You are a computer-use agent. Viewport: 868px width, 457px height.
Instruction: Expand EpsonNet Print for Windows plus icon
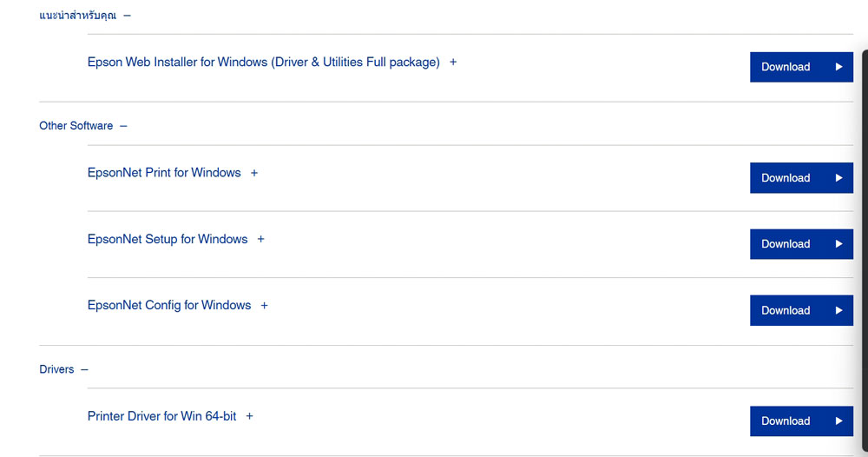(254, 173)
